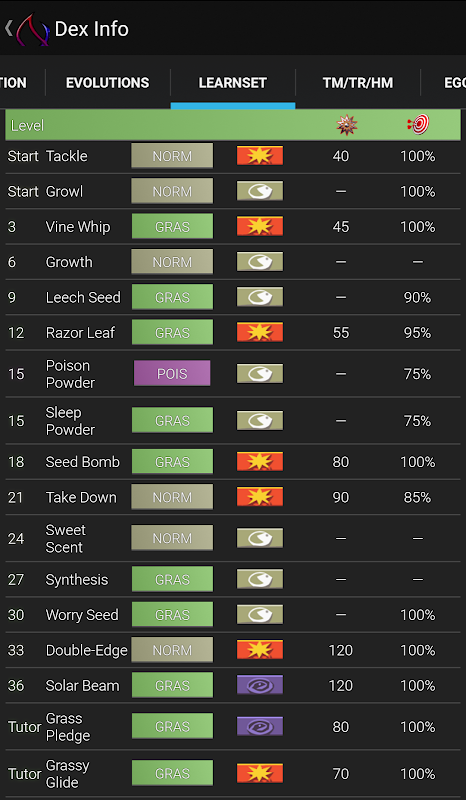Click the POIS type badge for Poison Powder

(x=172, y=373)
